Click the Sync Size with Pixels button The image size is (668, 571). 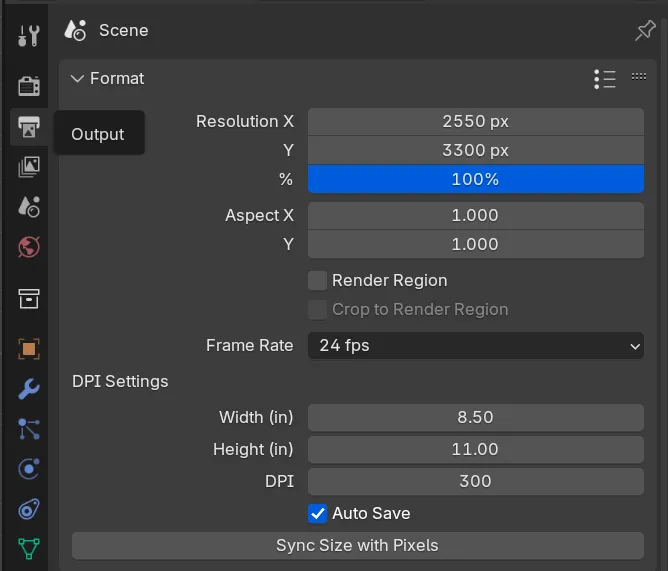coord(357,545)
